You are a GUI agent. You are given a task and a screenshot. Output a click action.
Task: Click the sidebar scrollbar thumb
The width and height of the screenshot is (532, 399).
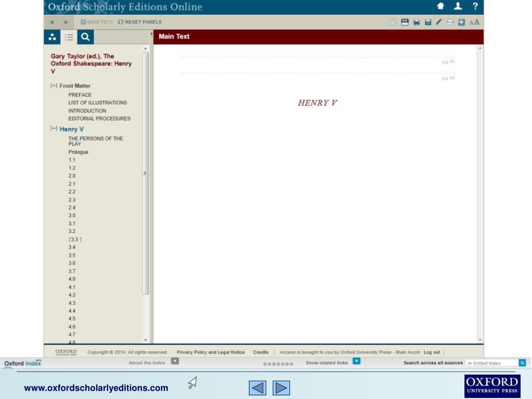[x=145, y=174]
